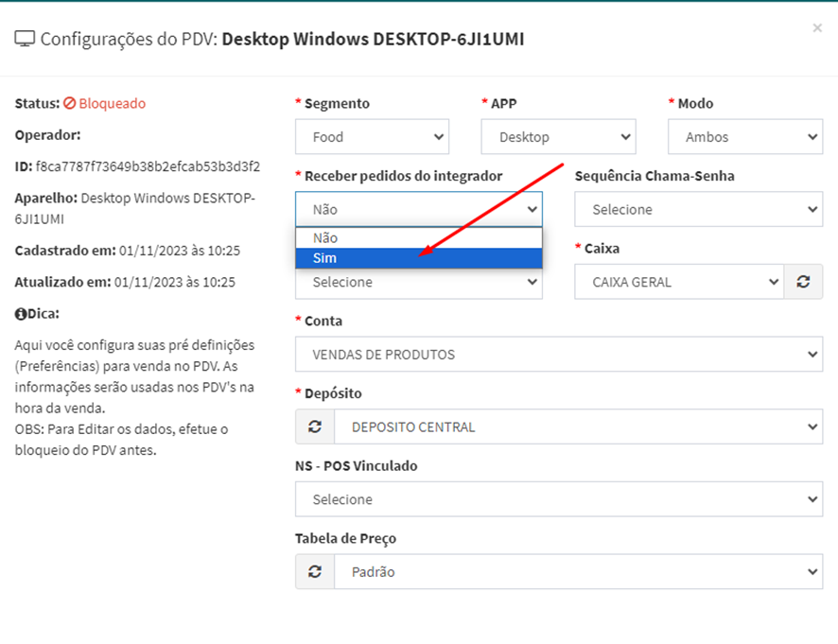The image size is (838, 644).
Task: Click the info icon next to Dica
Action: (20, 313)
